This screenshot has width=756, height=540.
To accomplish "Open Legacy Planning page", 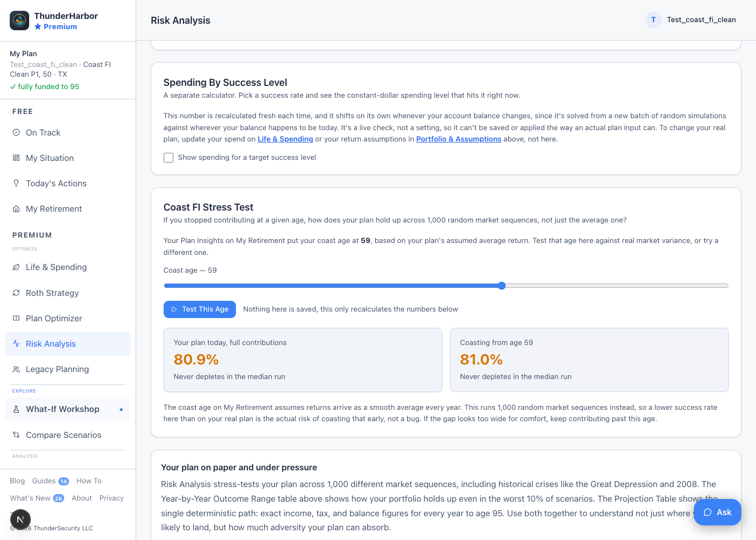I will [x=67, y=369].
